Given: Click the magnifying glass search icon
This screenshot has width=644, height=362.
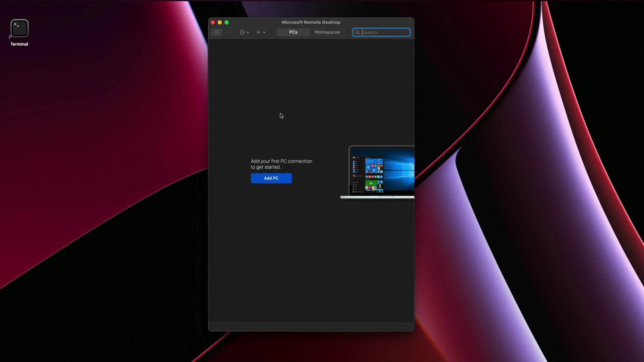Looking at the screenshot, I should pyautogui.click(x=358, y=33).
